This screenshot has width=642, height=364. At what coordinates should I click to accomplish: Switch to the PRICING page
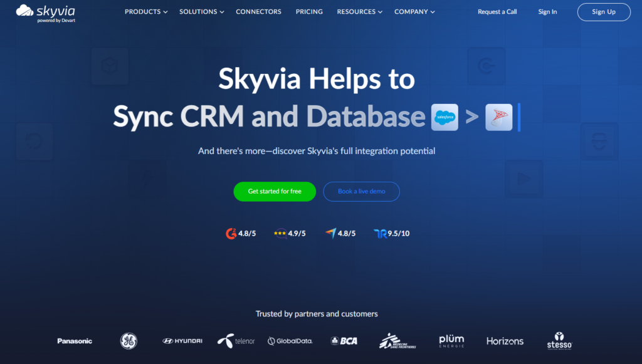point(309,11)
